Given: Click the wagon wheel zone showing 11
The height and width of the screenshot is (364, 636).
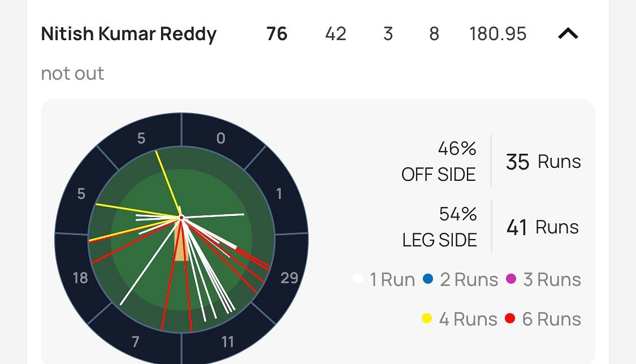Looking at the screenshot, I should [228, 341].
